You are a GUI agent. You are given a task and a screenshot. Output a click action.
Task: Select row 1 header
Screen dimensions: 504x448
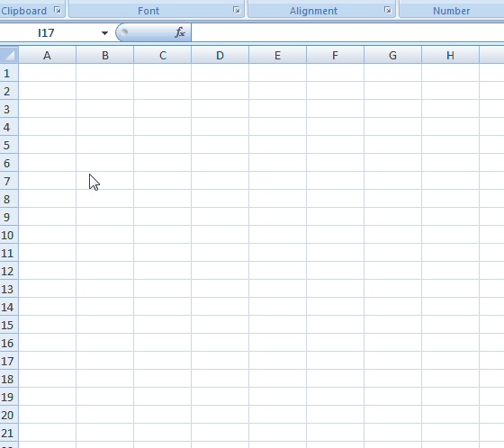9,73
